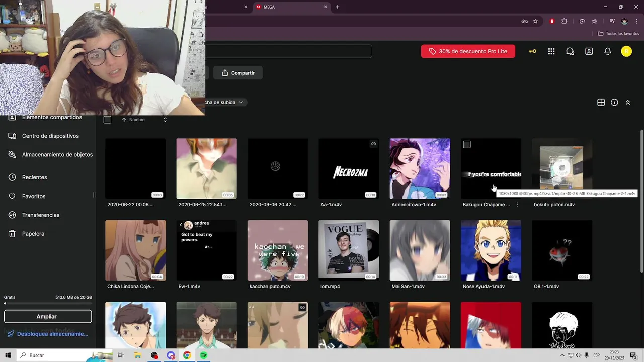
Task: Open Chrome three-dot menu
Action: click(x=635, y=21)
